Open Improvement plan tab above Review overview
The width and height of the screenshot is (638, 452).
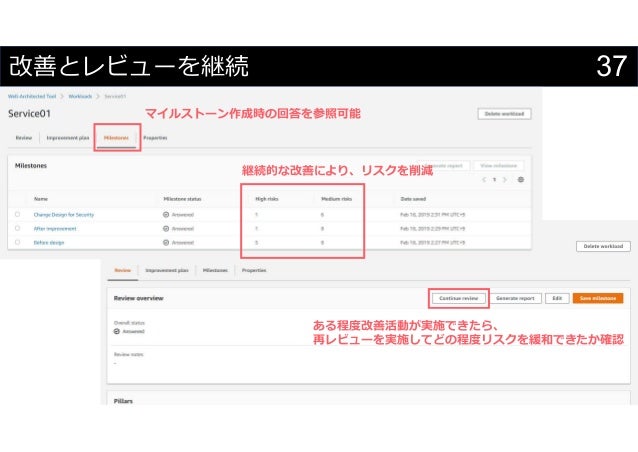click(x=167, y=271)
